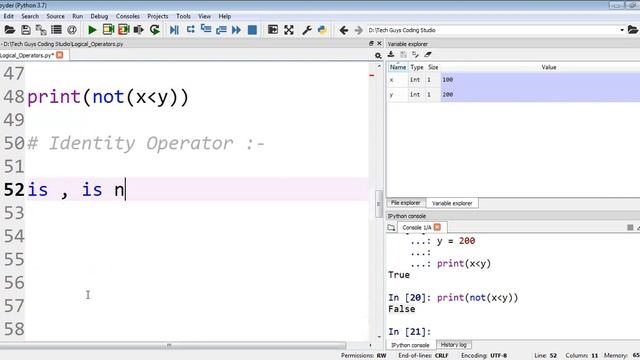Close the Logical_Operators.py tab
640x360 pixels.
(x=60, y=55)
